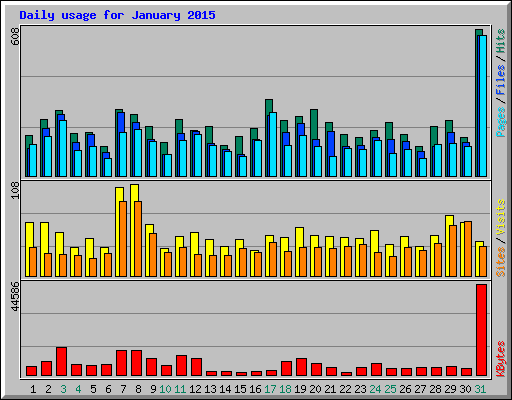Viewport: 512px width, 400px height.
Task: Click day label 31 on the axis
Action: click(480, 389)
